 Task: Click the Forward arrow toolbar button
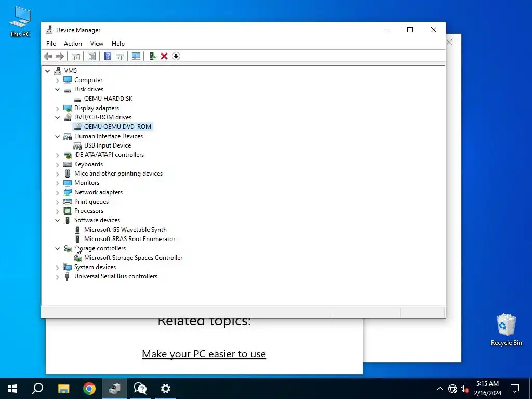tap(60, 56)
